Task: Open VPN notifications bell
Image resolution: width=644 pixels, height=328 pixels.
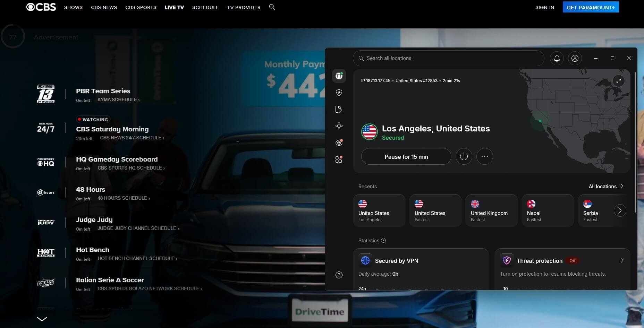Action: [x=557, y=58]
